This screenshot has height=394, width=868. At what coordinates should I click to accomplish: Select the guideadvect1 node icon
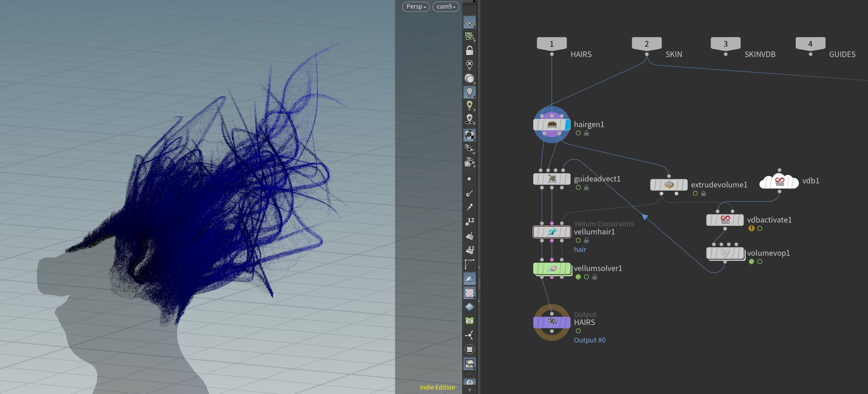click(x=552, y=179)
